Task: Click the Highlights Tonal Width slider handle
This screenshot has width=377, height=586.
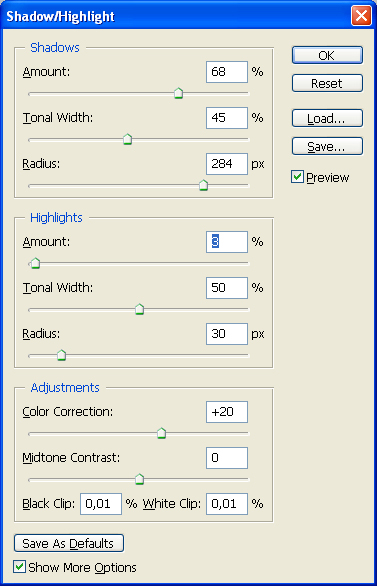Action: point(139,309)
